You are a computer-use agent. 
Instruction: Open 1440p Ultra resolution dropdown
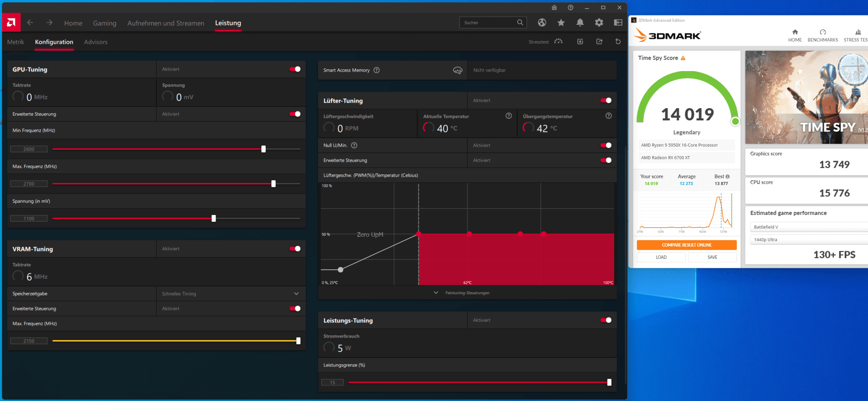(809, 239)
